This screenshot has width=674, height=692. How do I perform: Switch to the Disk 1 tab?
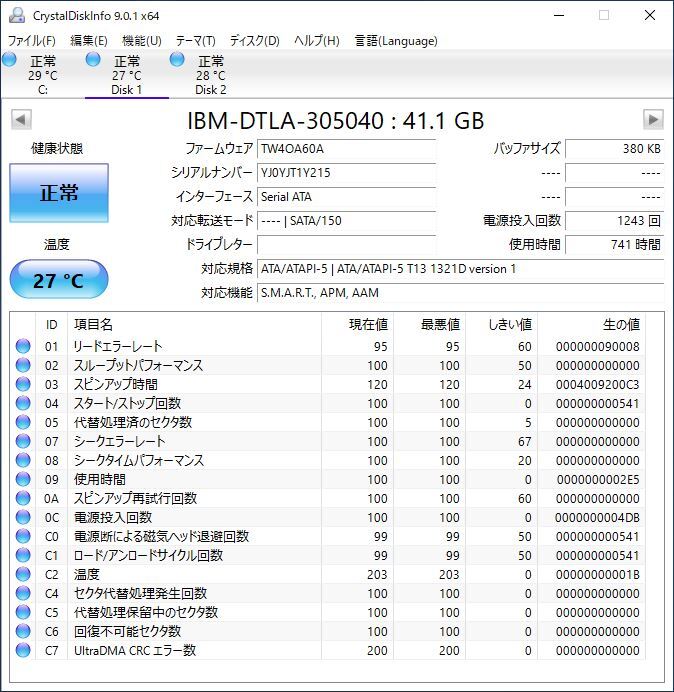127,74
